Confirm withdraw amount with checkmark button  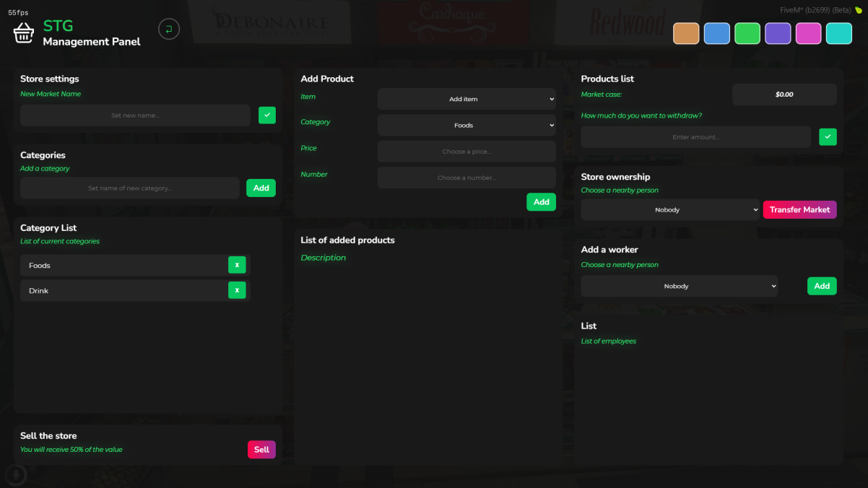[x=828, y=136]
